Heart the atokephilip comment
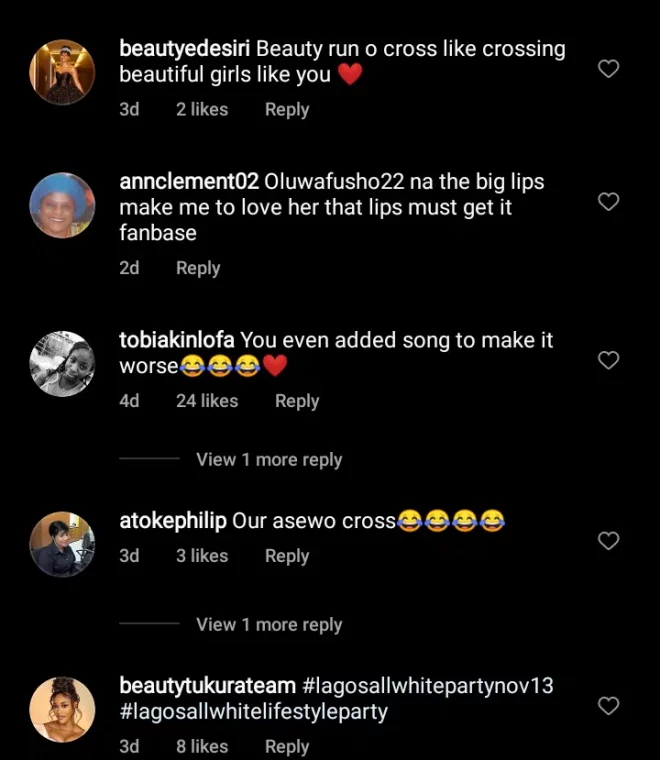The height and width of the screenshot is (760, 660). pos(608,541)
